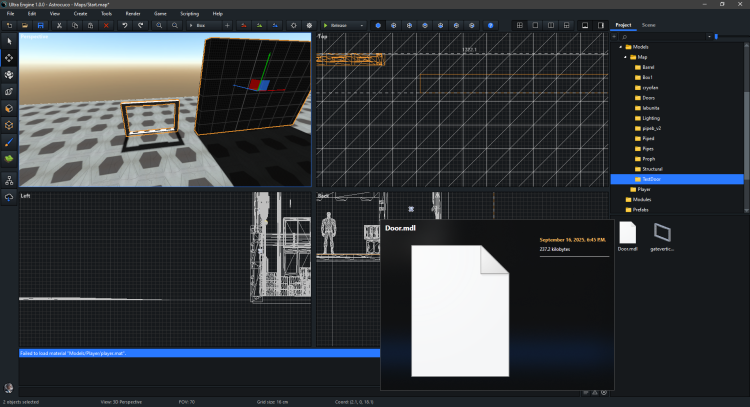Image resolution: width=750 pixels, height=407 pixels.
Task: Open the Scripting menu
Action: tap(189, 13)
